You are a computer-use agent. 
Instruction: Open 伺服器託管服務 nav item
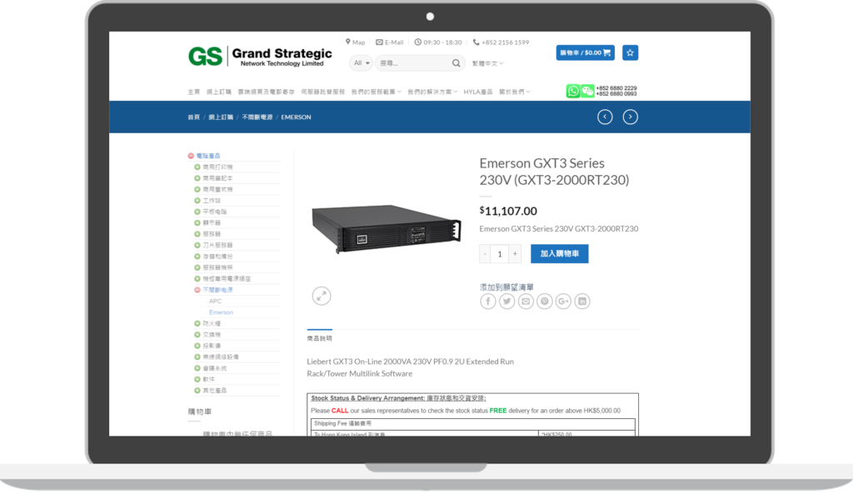(322, 92)
